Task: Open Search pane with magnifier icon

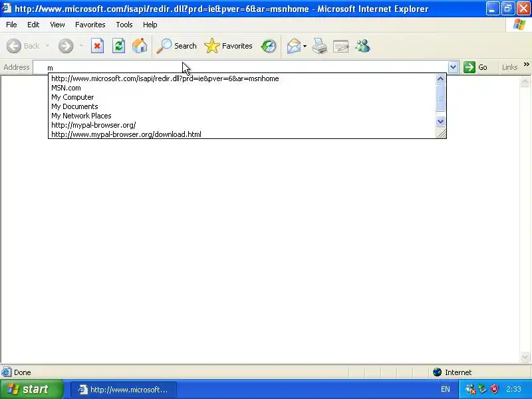Action: click(x=164, y=46)
